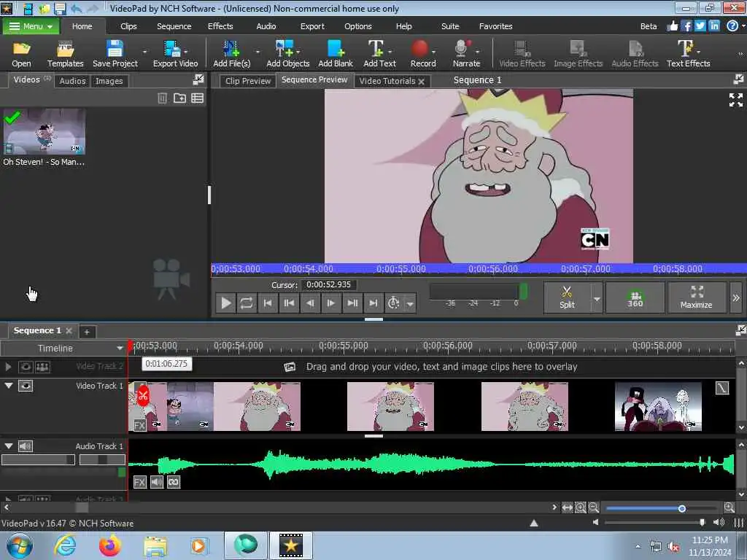Viewport: 747px width, 560px height.
Task: Toggle the 360 preview button
Action: pyautogui.click(x=635, y=297)
